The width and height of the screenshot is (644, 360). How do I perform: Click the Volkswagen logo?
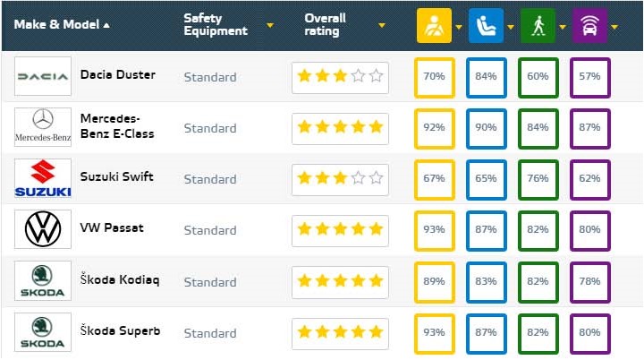pos(42,229)
